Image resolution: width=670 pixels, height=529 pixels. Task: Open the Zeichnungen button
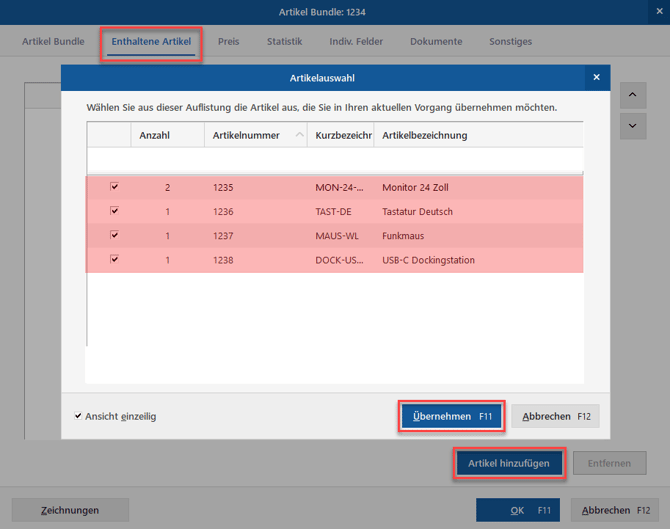tap(70, 510)
